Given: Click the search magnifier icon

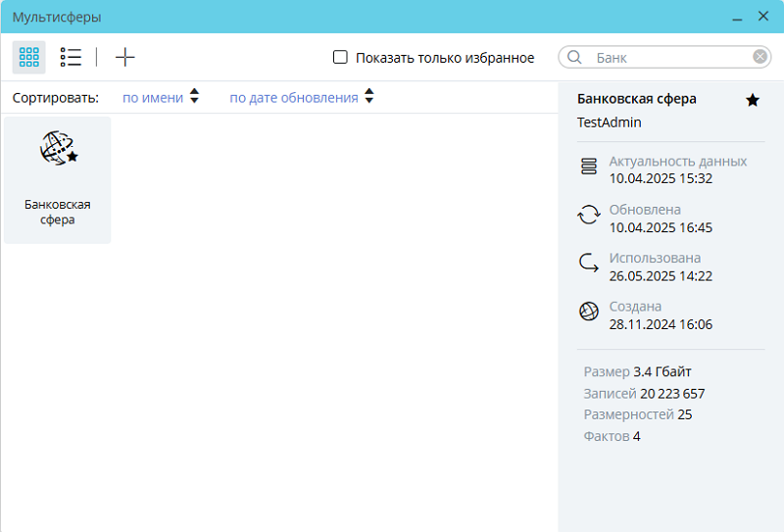Looking at the screenshot, I should point(575,58).
